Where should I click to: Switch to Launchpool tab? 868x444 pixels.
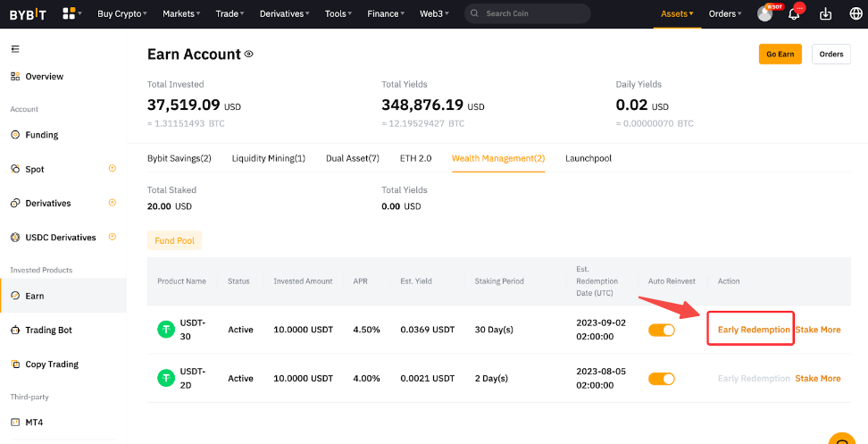[588, 158]
